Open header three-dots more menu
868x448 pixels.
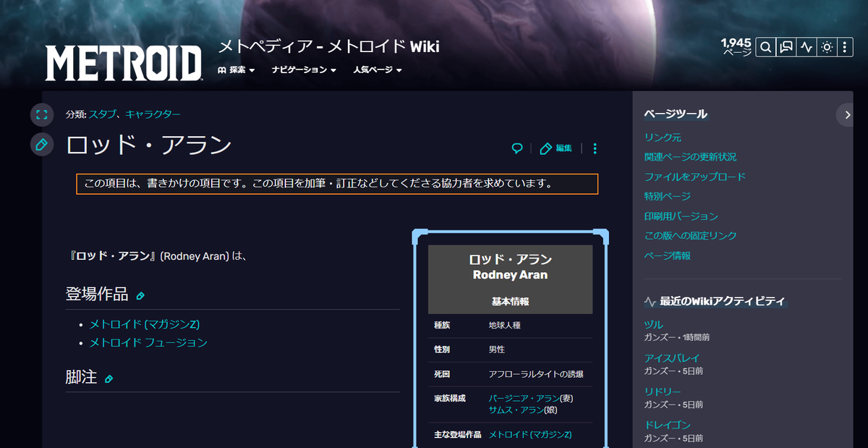click(845, 47)
